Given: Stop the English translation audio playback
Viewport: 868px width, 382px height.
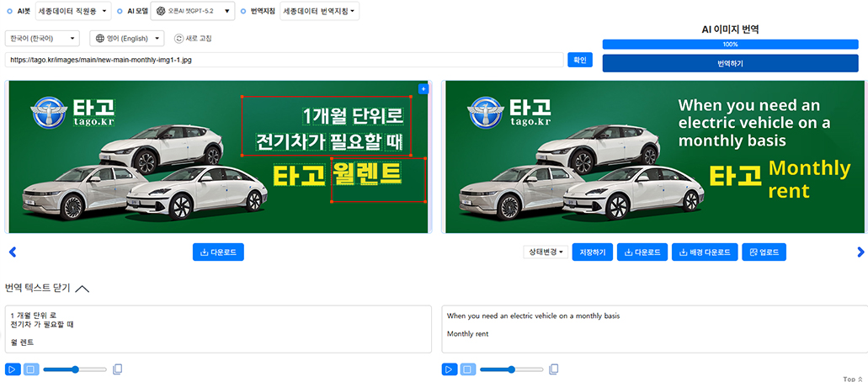Looking at the screenshot, I should (x=468, y=369).
